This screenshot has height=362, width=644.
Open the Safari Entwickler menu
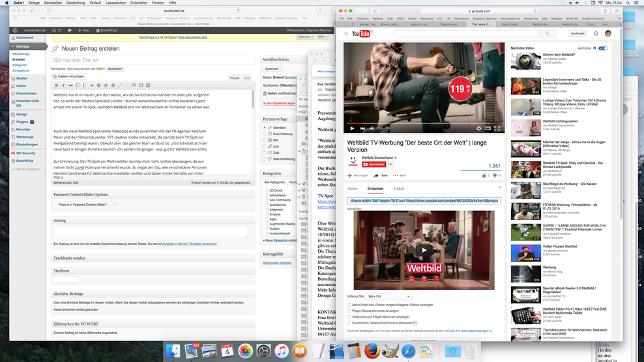(138, 3)
